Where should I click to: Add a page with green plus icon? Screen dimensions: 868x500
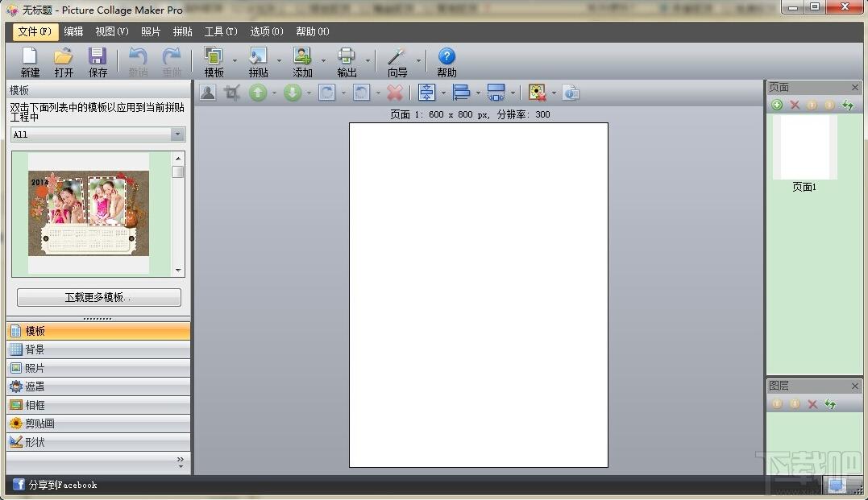pyautogui.click(x=777, y=105)
